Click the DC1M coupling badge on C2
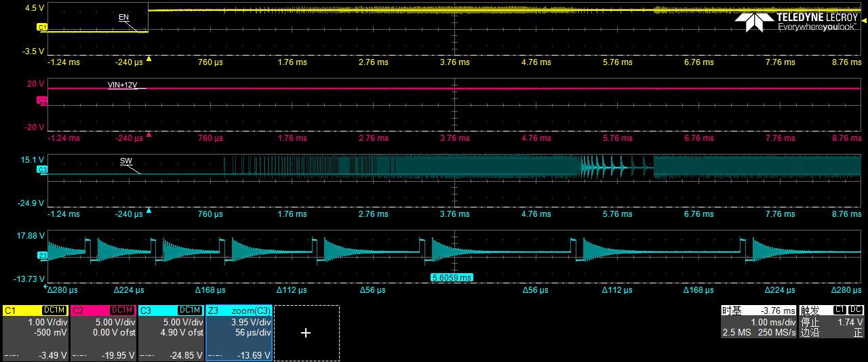Image resolution: width=868 pixels, height=362 pixels. click(122, 310)
